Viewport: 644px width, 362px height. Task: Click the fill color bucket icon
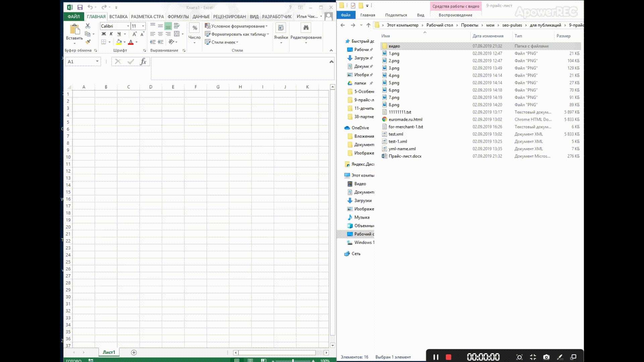click(x=119, y=42)
